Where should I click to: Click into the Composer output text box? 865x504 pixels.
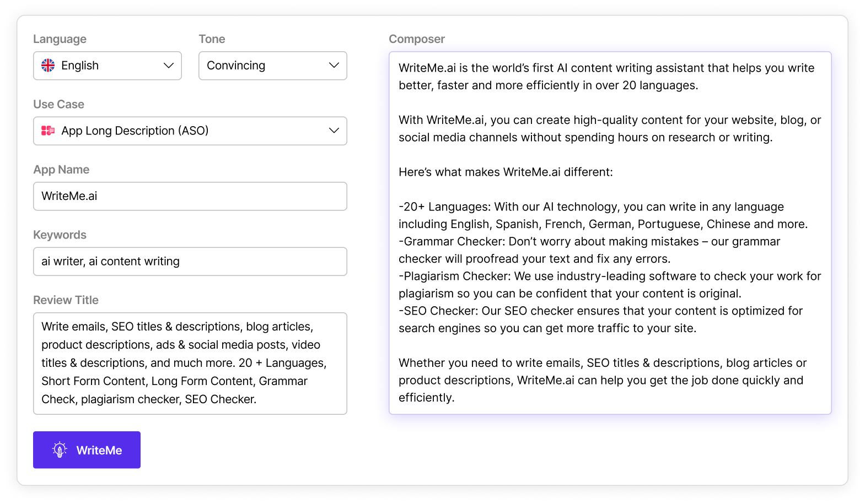click(x=610, y=233)
